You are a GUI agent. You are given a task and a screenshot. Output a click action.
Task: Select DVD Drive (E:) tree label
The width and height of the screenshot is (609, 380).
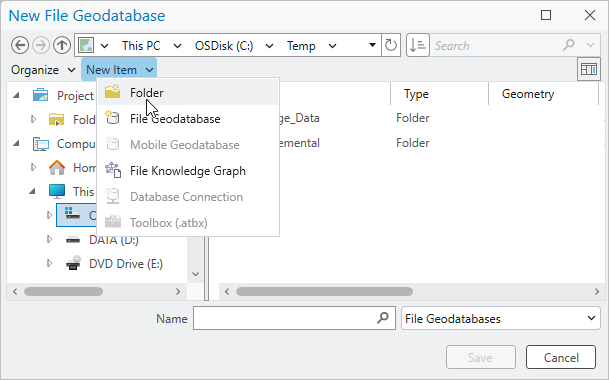126,264
